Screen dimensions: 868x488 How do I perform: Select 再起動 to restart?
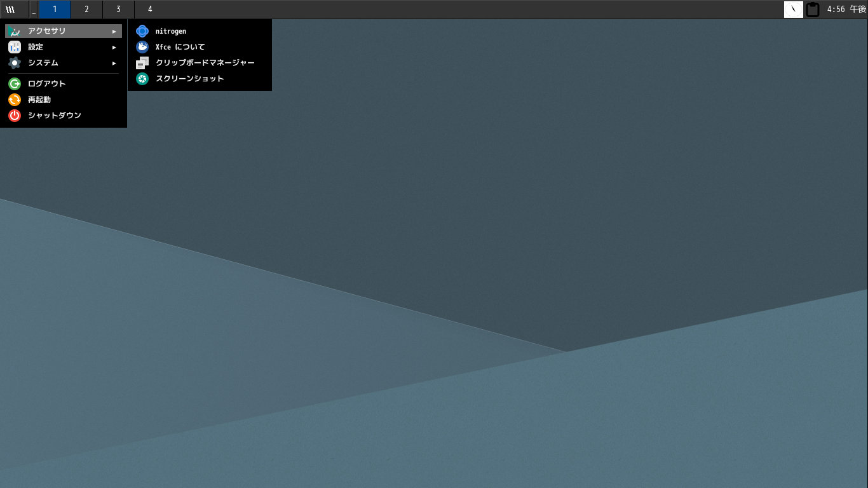(64, 100)
